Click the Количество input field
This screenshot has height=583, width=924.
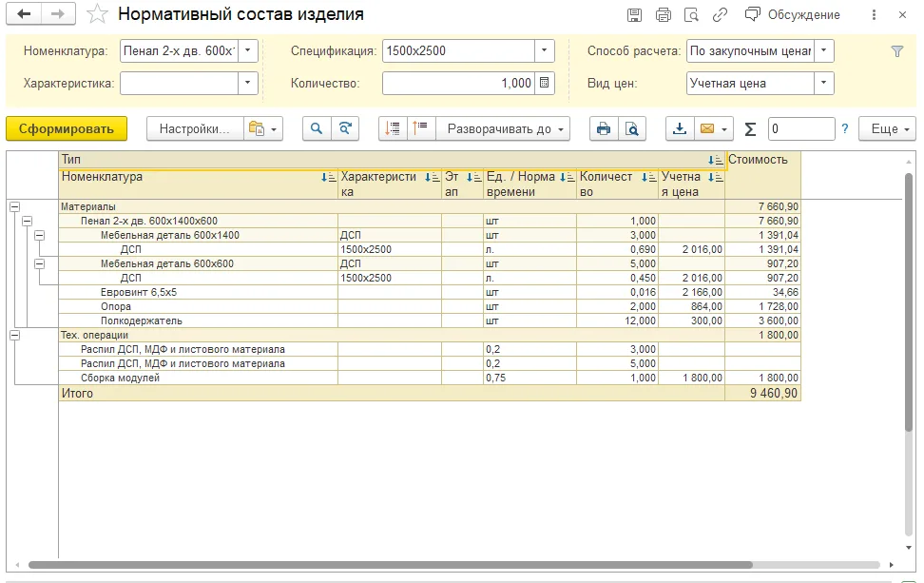[458, 83]
